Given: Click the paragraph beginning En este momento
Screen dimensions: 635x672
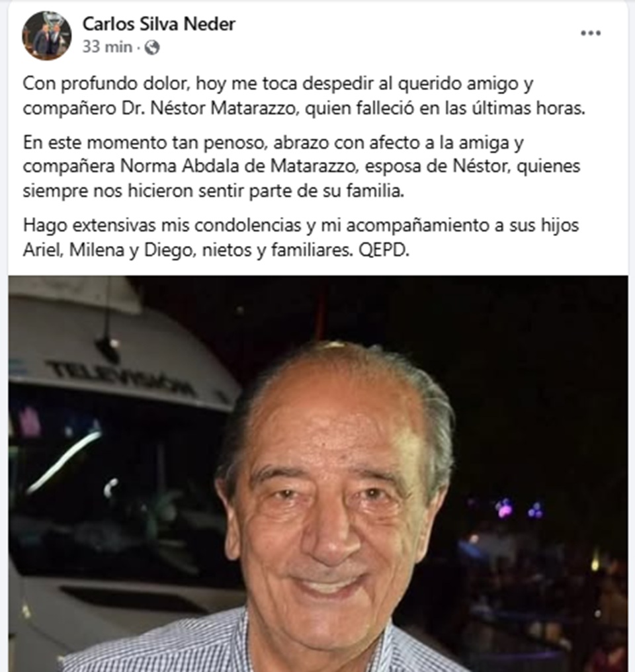Looking at the screenshot, I should [x=301, y=166].
